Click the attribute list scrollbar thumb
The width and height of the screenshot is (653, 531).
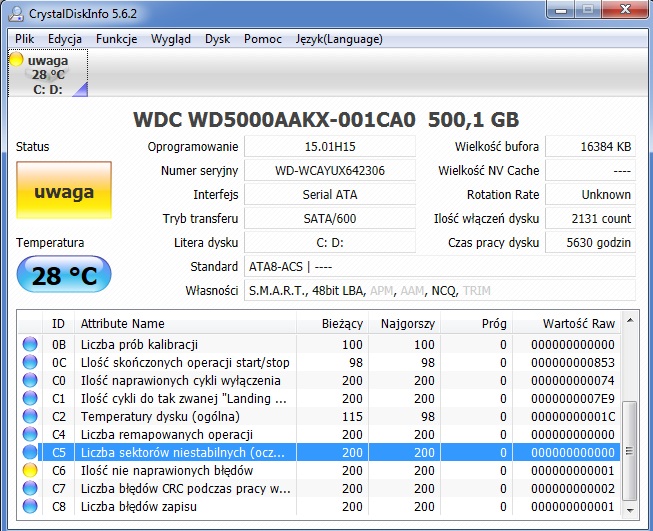click(630, 451)
